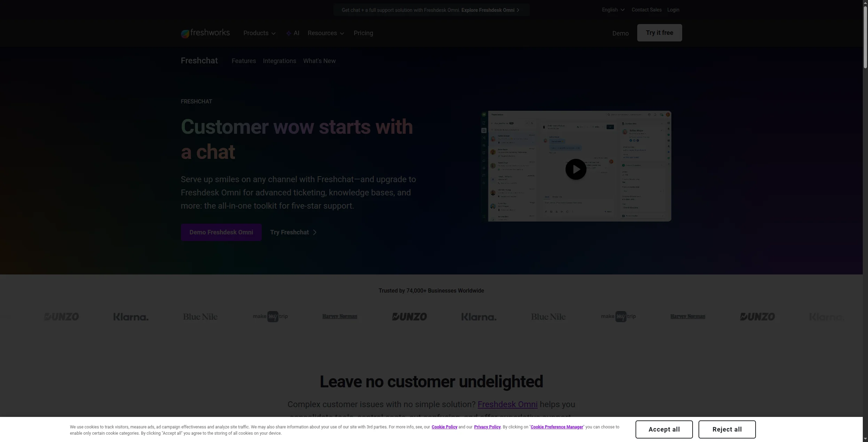868x442 pixels.
Task: Reject all cookies
Action: 727,429
